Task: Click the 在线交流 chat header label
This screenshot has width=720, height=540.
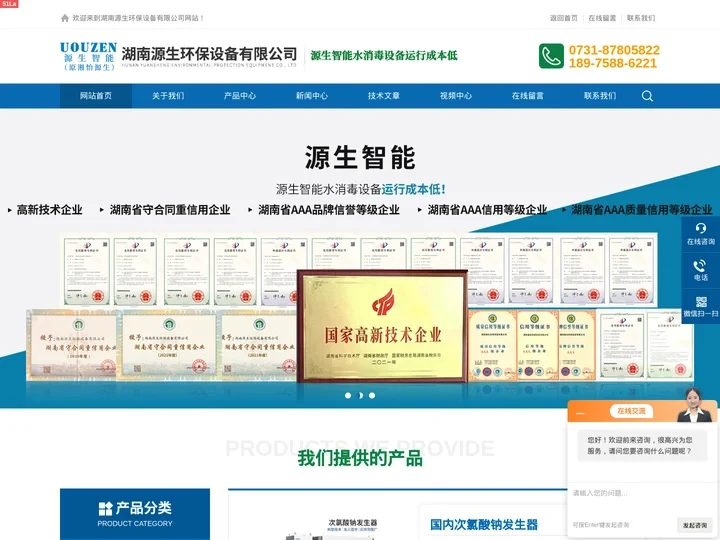Action: (631, 411)
